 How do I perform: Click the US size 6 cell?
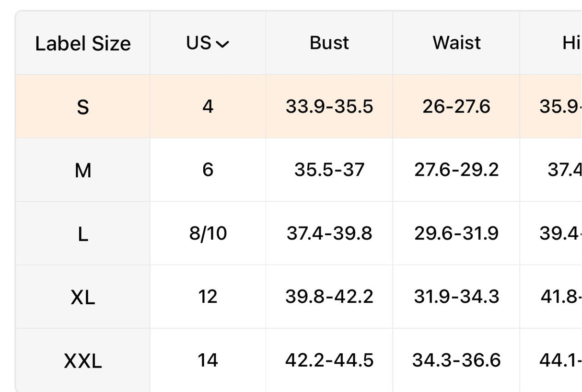click(x=208, y=170)
